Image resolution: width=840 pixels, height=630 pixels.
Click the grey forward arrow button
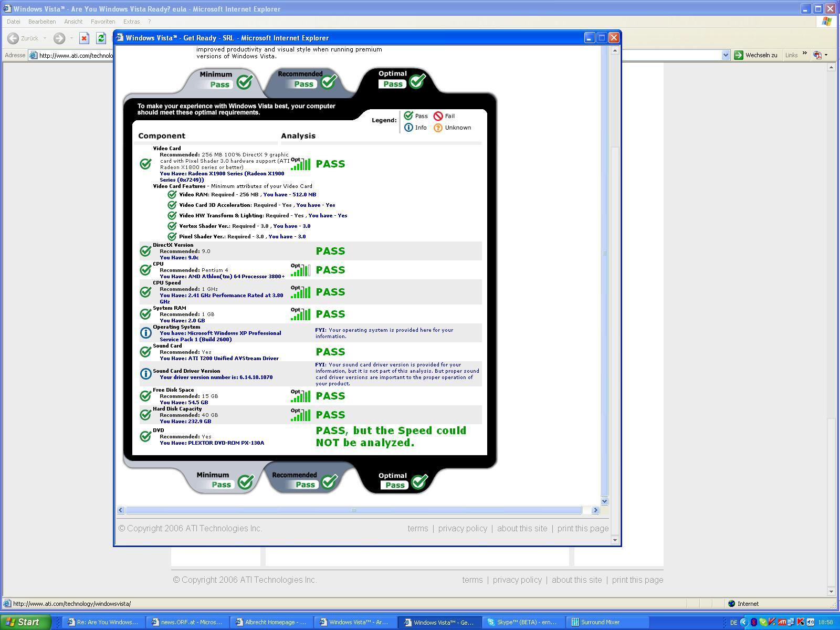click(59, 38)
